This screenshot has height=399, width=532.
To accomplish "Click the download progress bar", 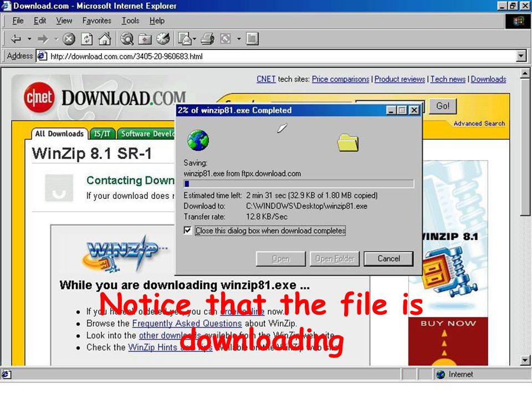I will click(299, 184).
